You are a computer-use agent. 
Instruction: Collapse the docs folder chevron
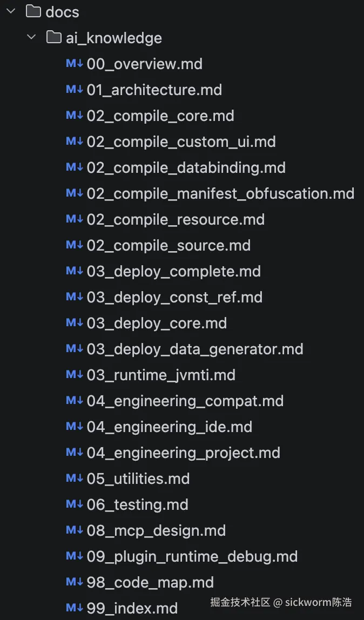[x=11, y=11]
